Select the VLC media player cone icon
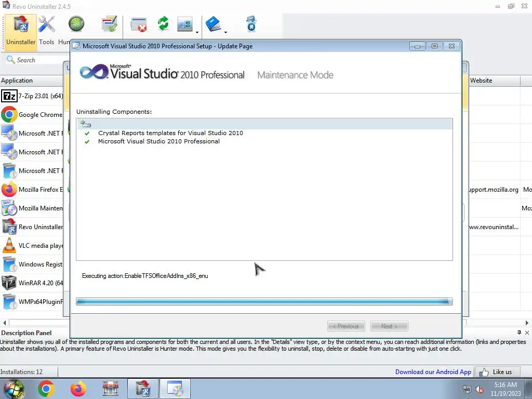 [9, 245]
